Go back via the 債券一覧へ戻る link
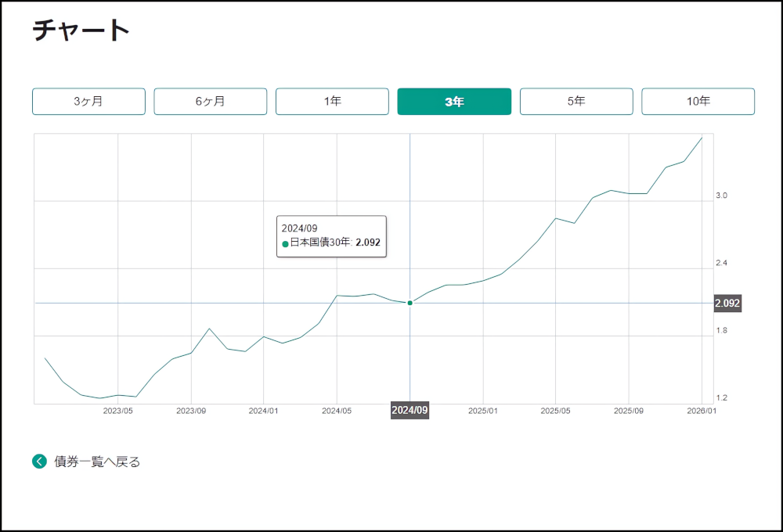The height and width of the screenshot is (532, 783). [97, 462]
